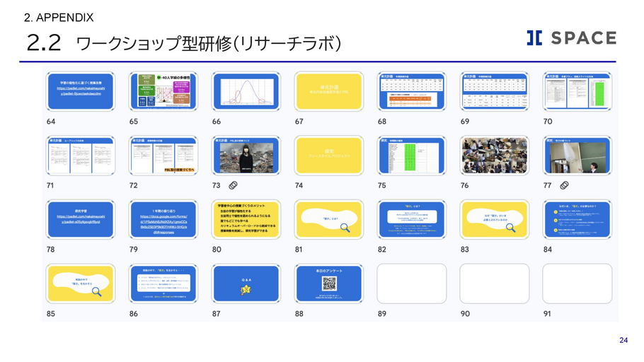
Task: Click the QR code on slide 88
Action: click(328, 283)
